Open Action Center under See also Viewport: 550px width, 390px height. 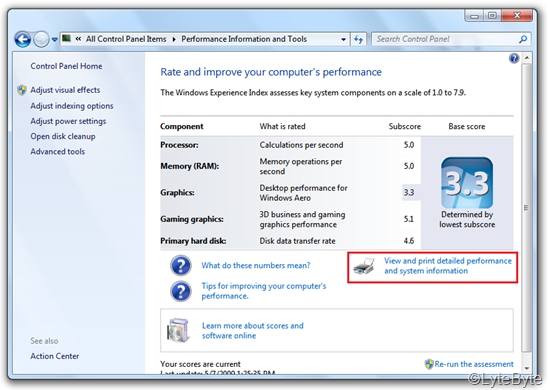[55, 356]
